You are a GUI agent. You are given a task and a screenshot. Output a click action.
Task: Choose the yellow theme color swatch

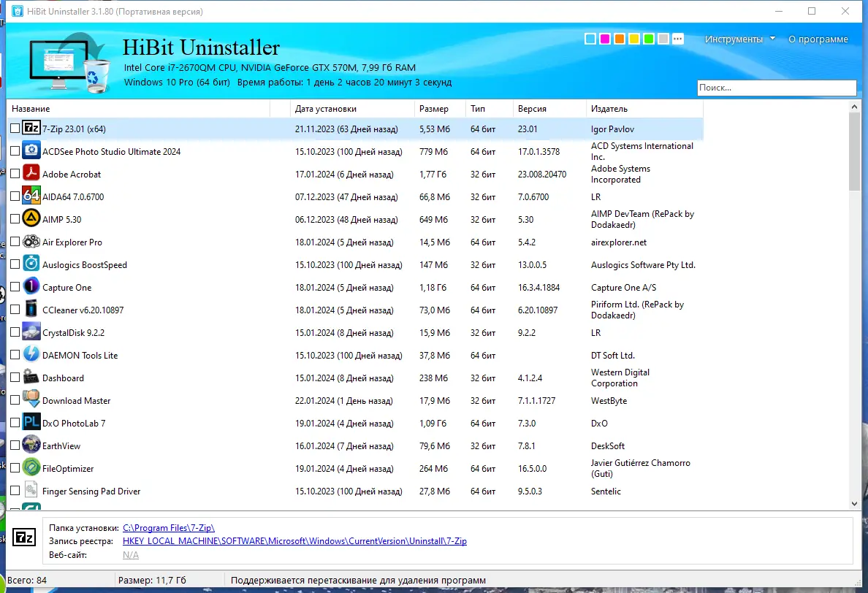click(634, 39)
